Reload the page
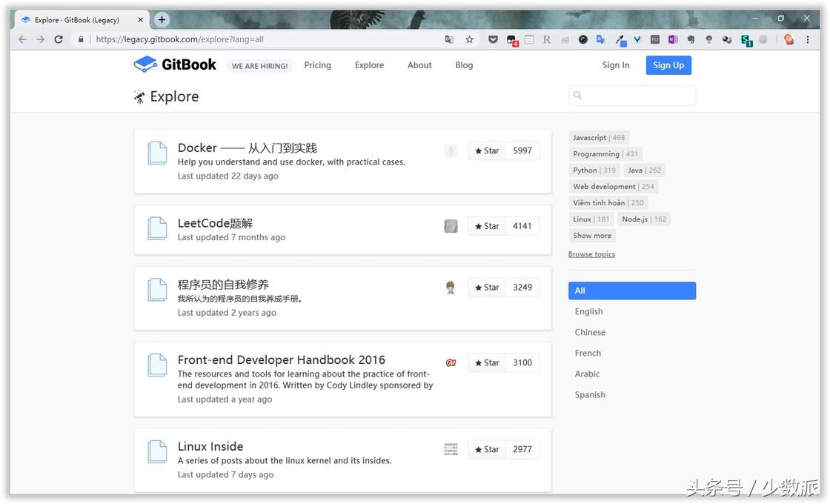The width and height of the screenshot is (830, 504). 59,39
